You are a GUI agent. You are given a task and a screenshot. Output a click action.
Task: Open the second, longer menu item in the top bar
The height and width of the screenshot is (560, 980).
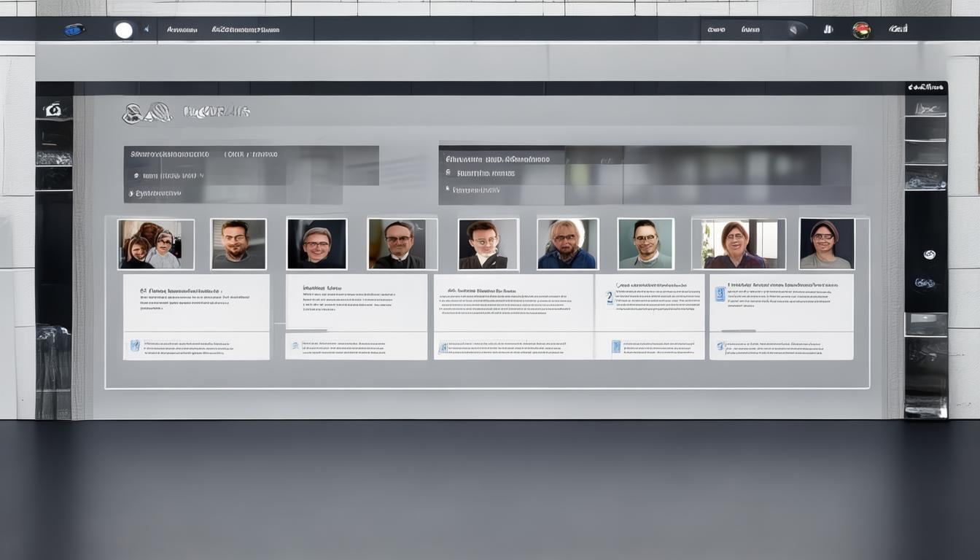(245, 30)
